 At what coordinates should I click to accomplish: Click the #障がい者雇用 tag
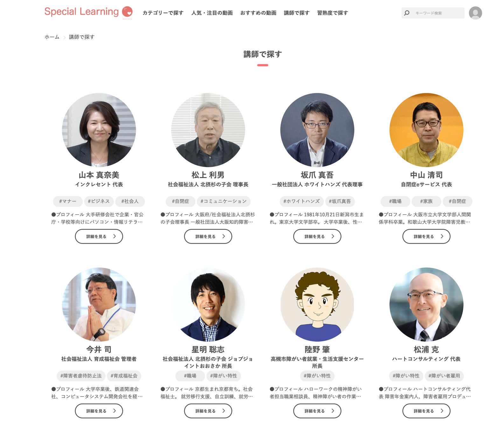click(444, 376)
